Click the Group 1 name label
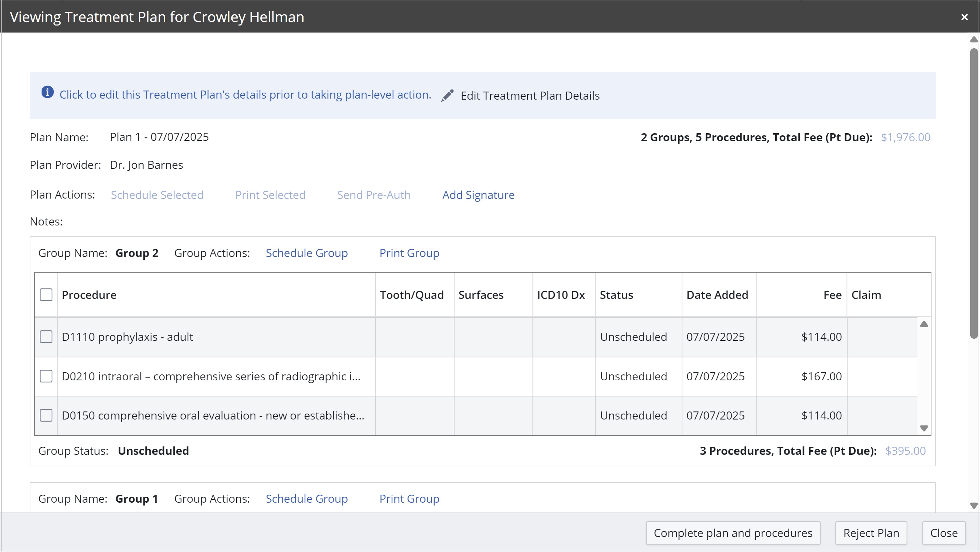 tap(137, 499)
